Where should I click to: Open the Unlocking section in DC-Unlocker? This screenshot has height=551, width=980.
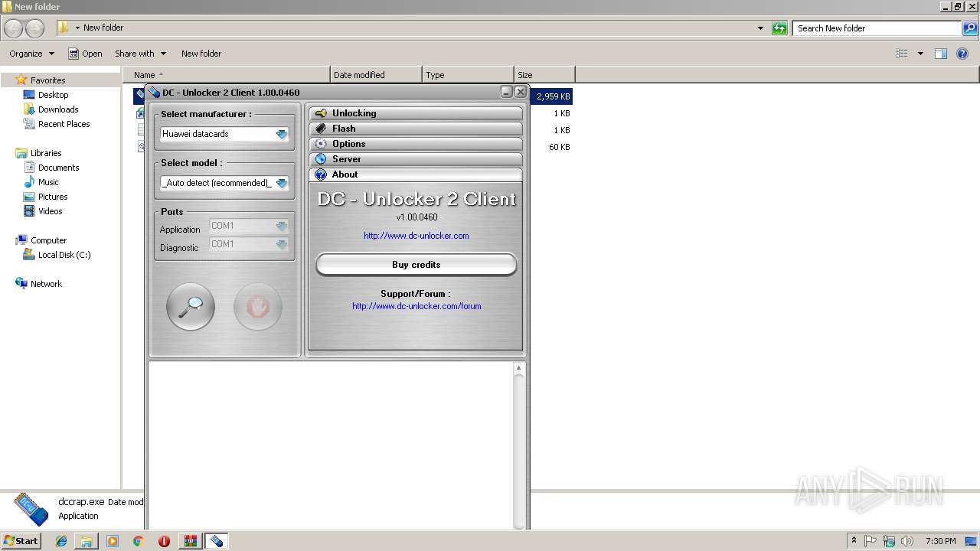point(416,113)
